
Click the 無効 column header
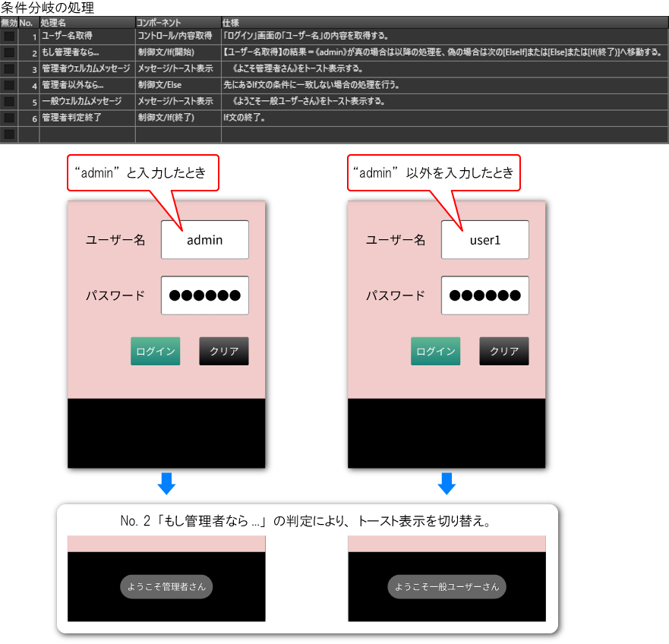(9, 23)
